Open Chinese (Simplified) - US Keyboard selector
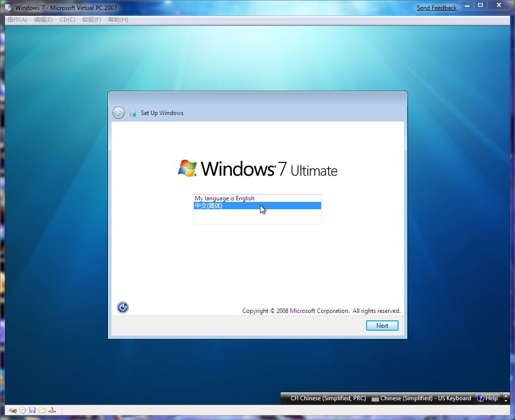The height and width of the screenshot is (420, 515). tap(421, 398)
